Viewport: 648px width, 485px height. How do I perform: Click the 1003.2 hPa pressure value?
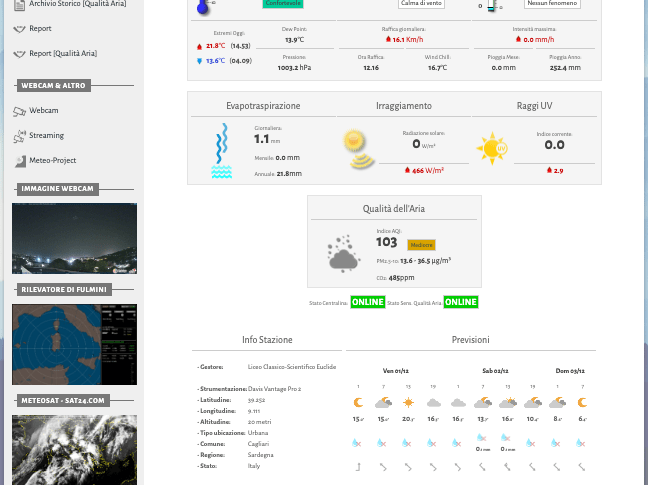pos(294,68)
